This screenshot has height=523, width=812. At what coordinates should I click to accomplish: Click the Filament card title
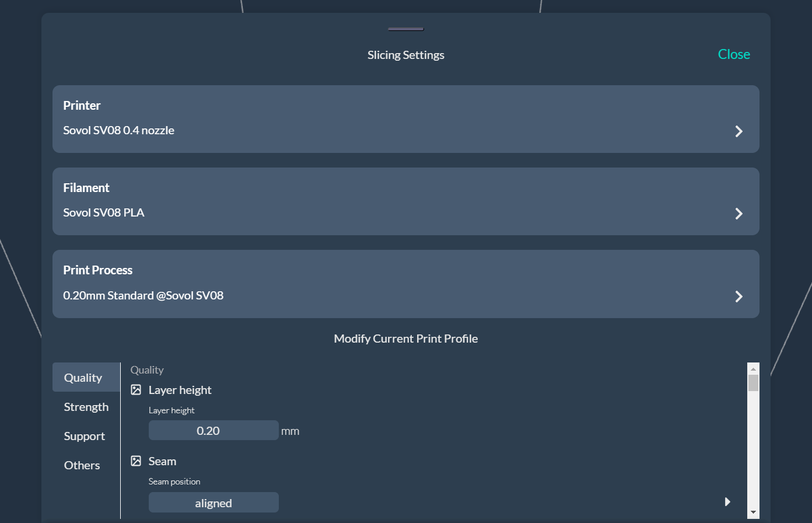click(x=86, y=188)
